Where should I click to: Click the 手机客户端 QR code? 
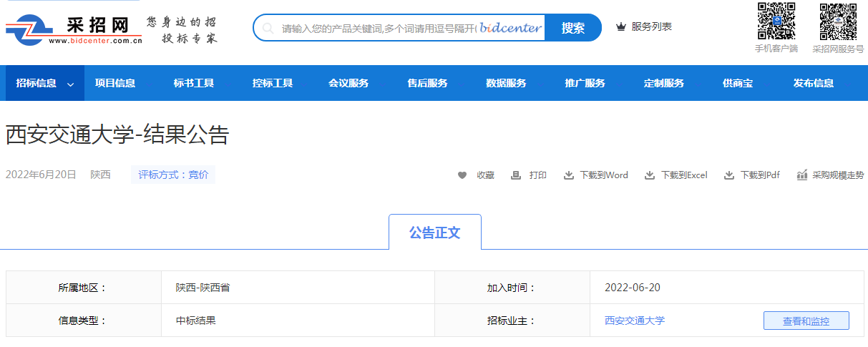pos(776,21)
